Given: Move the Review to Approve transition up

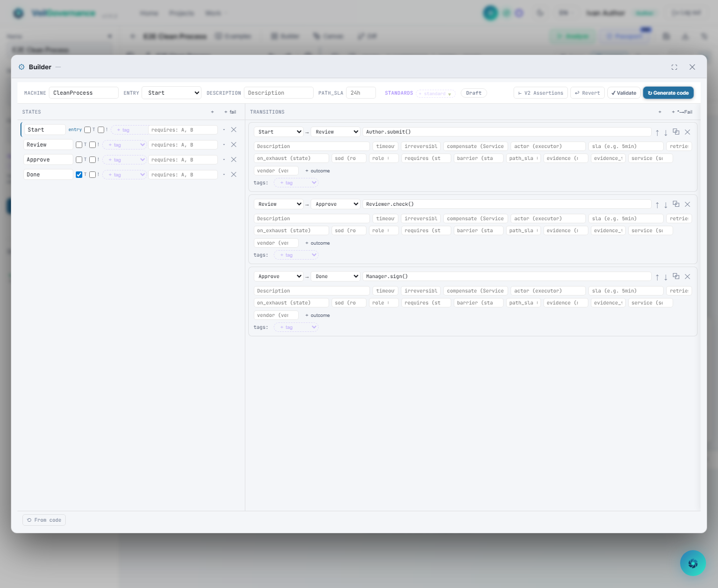Looking at the screenshot, I should 657,205.
